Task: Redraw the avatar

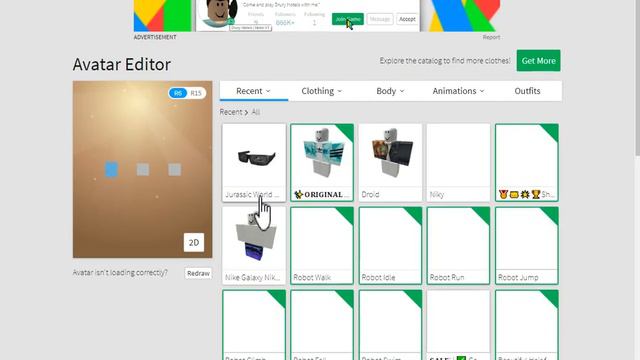Action: pos(198,273)
